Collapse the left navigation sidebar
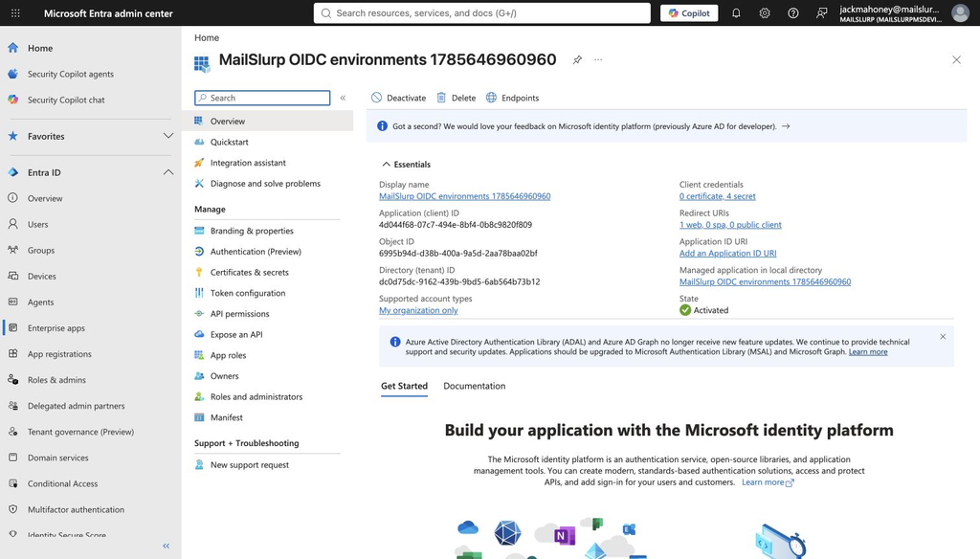Viewport: 980px width, 559px height. coord(167,546)
